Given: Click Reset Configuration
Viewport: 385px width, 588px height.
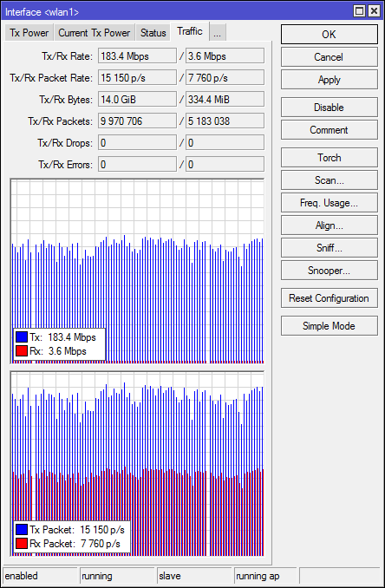Looking at the screenshot, I should 330,298.
